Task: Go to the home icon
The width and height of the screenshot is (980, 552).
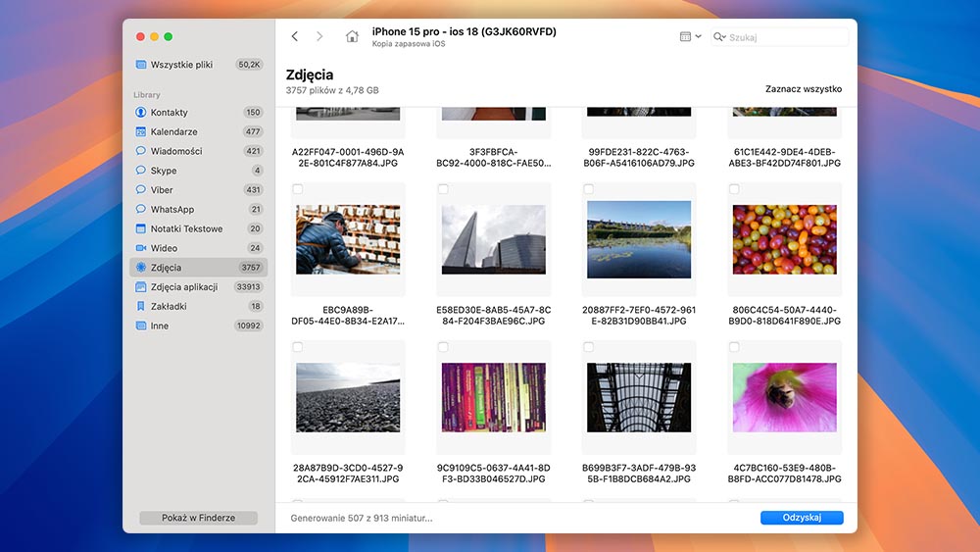Action: click(x=352, y=36)
